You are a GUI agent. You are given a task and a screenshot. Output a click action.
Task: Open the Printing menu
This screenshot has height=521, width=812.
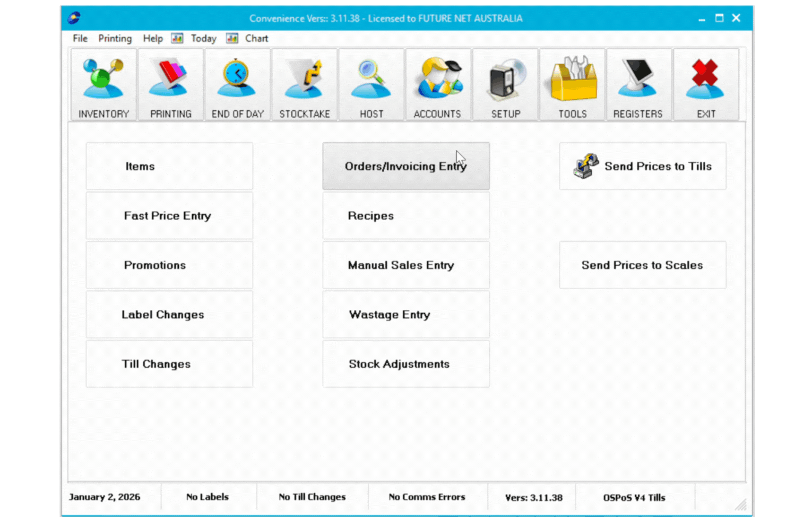[x=115, y=38]
